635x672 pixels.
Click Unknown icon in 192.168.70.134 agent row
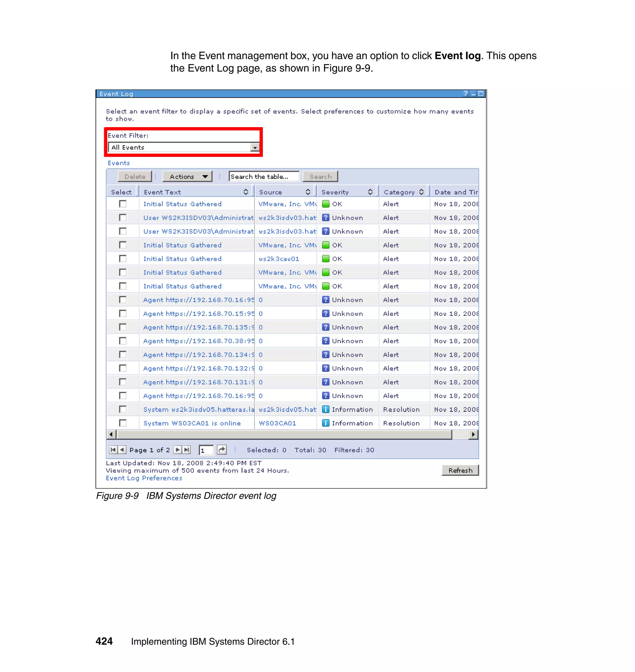pos(326,355)
